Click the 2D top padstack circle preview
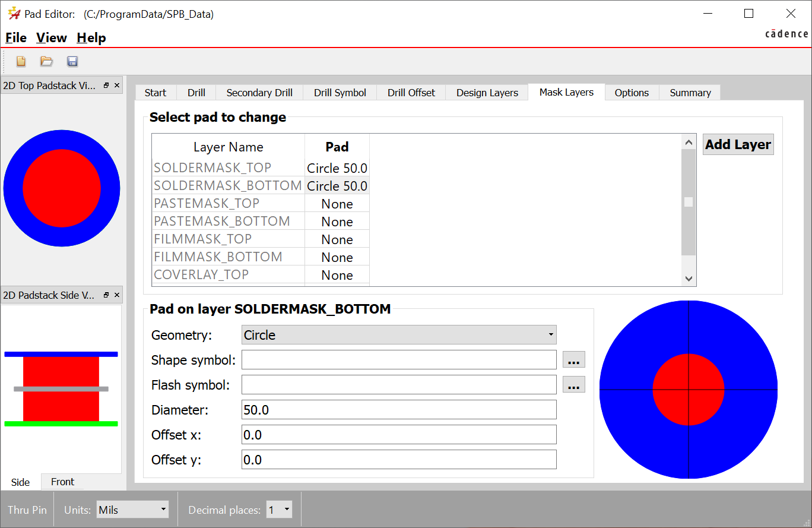 [62, 189]
